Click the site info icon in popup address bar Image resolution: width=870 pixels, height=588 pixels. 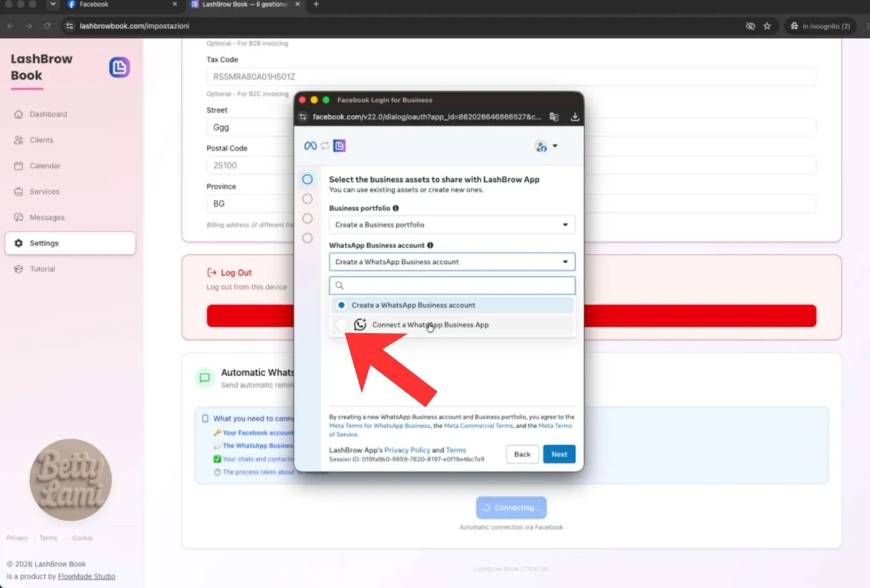point(303,117)
